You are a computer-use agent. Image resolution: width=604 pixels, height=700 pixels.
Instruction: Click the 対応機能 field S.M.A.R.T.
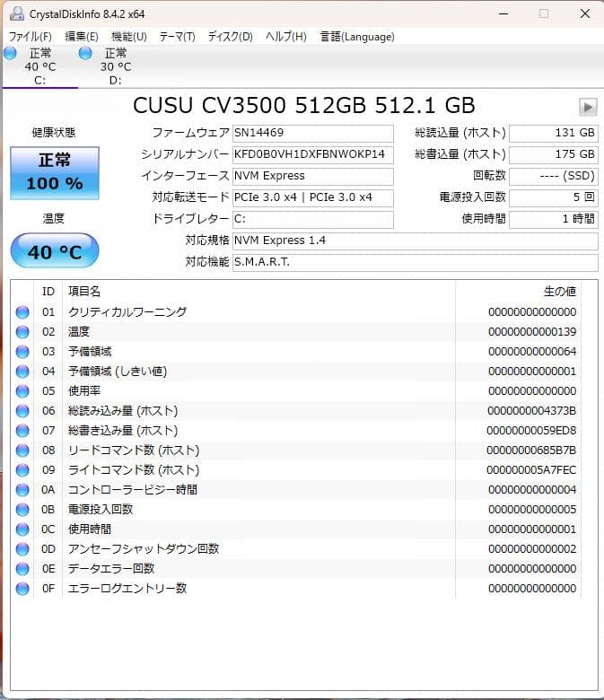(x=416, y=262)
